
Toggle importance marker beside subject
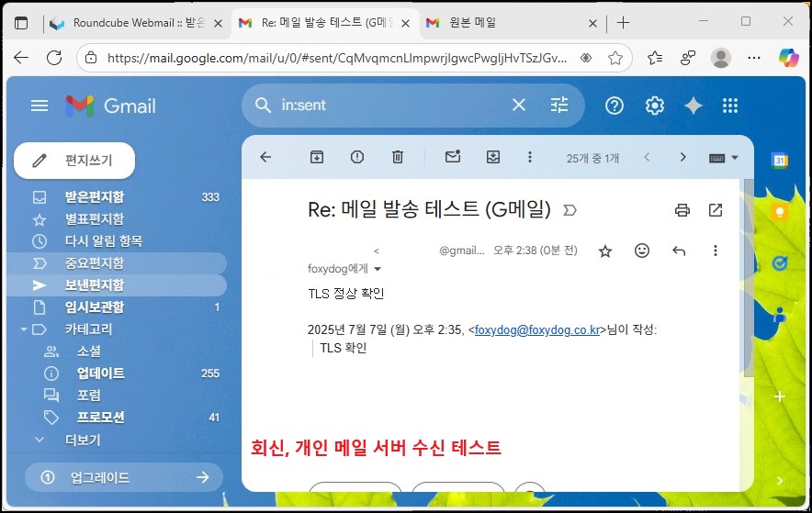click(570, 210)
